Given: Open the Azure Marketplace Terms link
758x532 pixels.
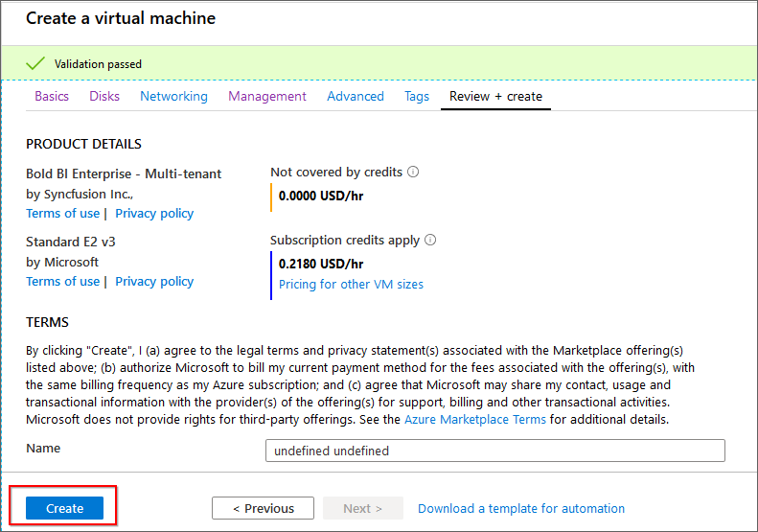Looking at the screenshot, I should point(475,419).
